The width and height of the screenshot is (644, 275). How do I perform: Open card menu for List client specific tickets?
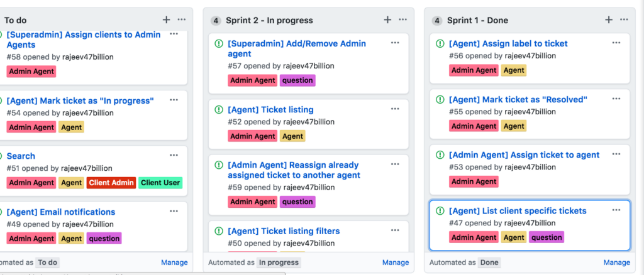(x=616, y=210)
